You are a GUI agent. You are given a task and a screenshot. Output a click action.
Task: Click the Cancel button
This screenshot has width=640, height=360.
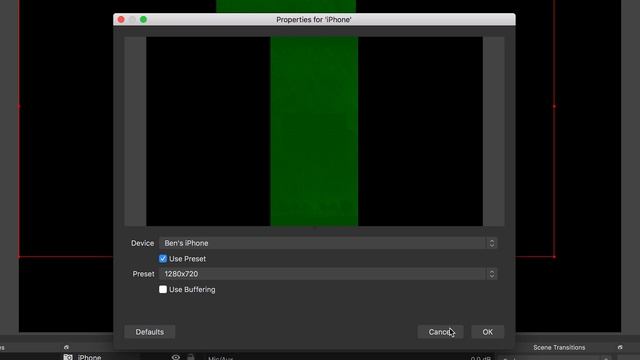(440, 332)
